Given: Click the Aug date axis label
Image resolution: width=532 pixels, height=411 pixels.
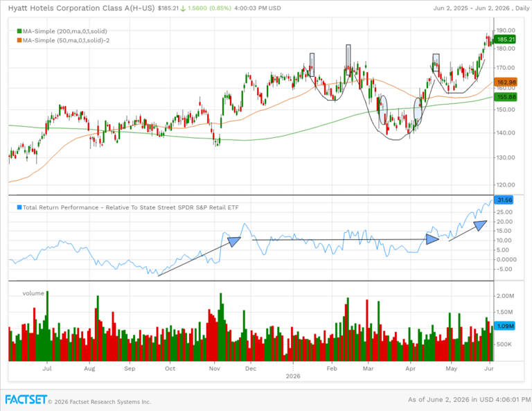Looking at the screenshot, I should pyautogui.click(x=89, y=369).
